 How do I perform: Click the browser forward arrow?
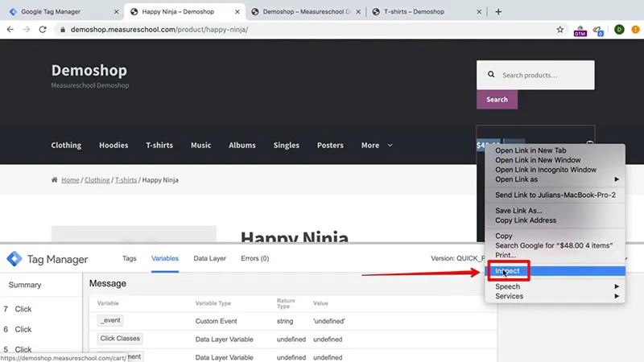(x=27, y=30)
